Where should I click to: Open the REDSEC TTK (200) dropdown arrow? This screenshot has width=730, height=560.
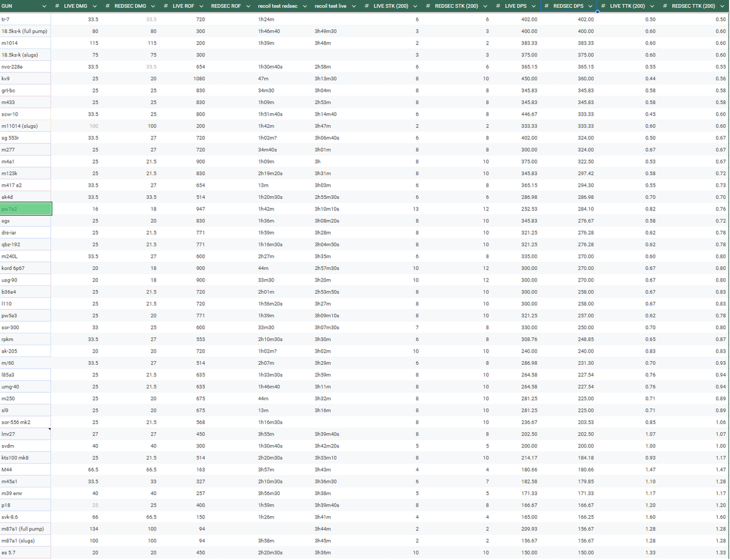click(x=721, y=7)
